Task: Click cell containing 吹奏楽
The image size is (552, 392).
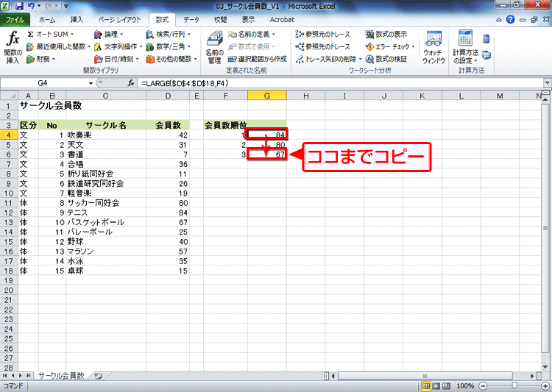Action: click(106, 135)
